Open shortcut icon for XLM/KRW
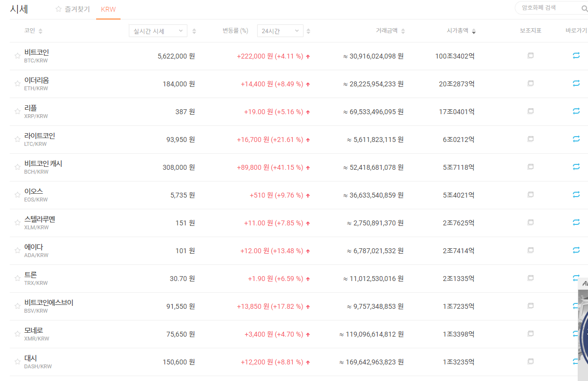588x381 pixels. click(576, 222)
